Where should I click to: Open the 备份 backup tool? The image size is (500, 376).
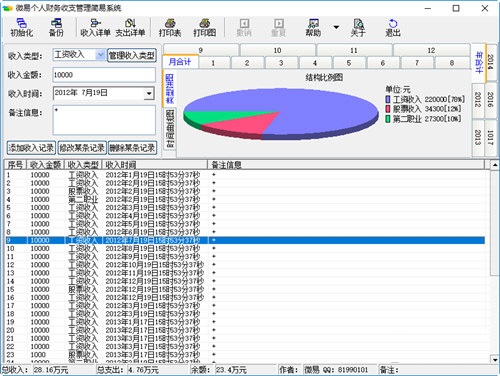click(56, 27)
